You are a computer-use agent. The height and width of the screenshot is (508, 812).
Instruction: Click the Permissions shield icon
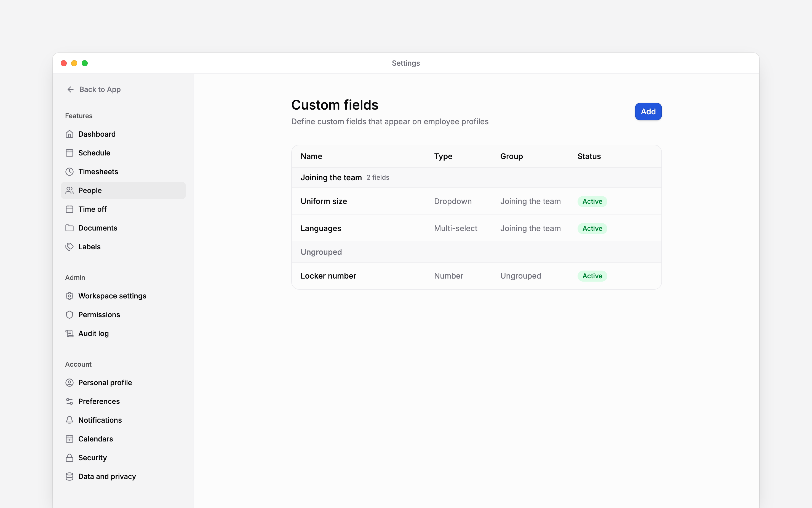click(x=70, y=315)
